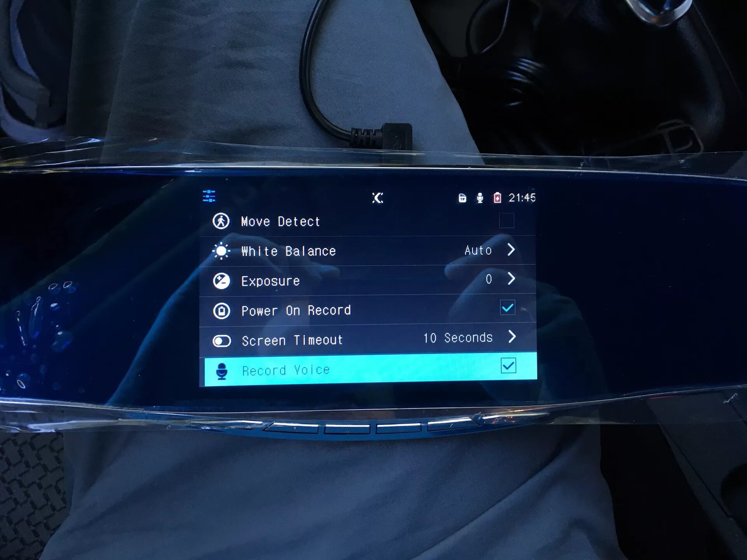Expand the Exposure settings
The image size is (747, 560).
(514, 281)
